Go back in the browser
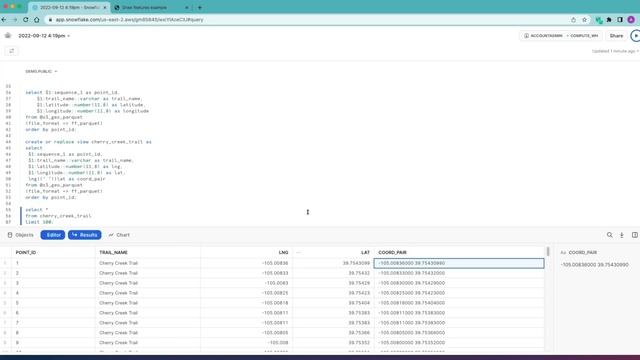 pyautogui.click(x=4, y=20)
